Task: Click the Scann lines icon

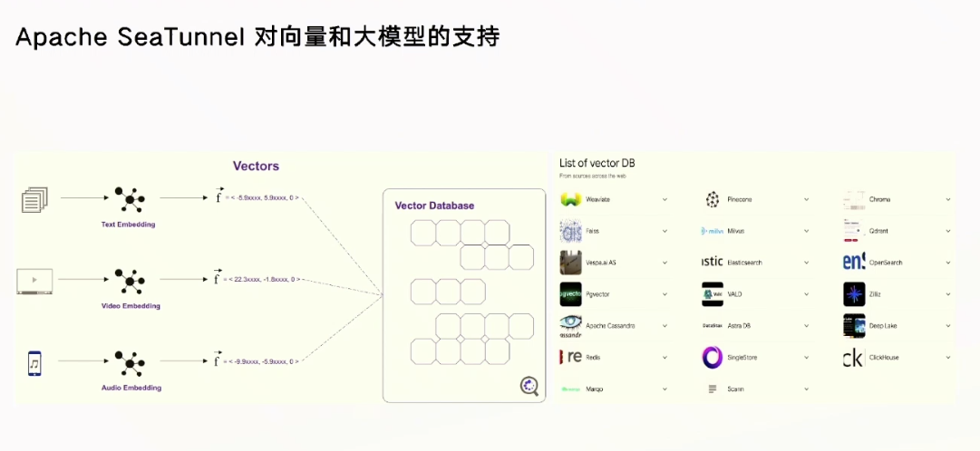Action: point(713,389)
